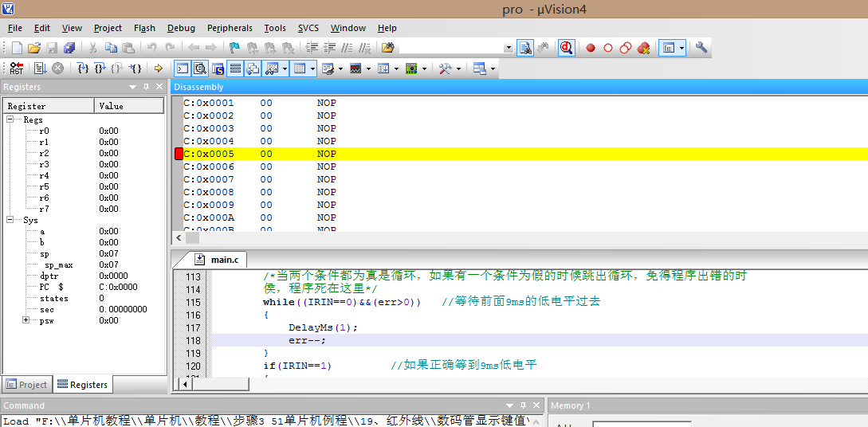Viewport: 868px width, 427px height.
Task: Open Configuration with the wrench icon
Action: point(701,48)
